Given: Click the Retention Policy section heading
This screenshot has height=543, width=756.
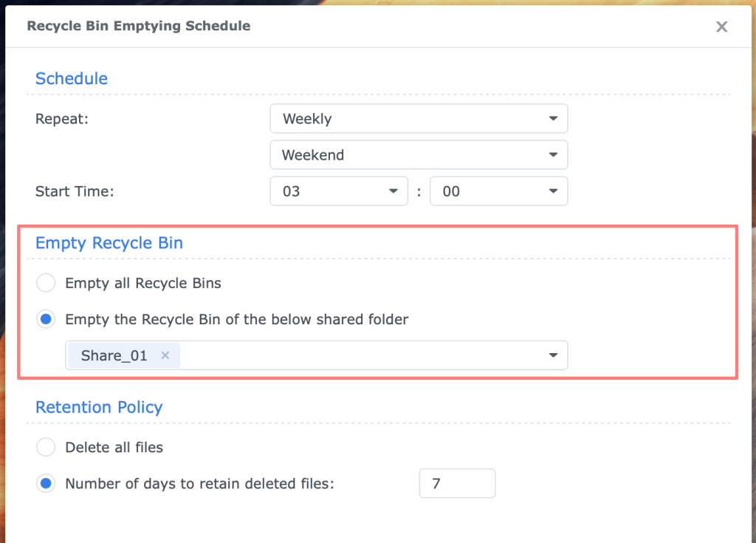Looking at the screenshot, I should click(x=99, y=407).
